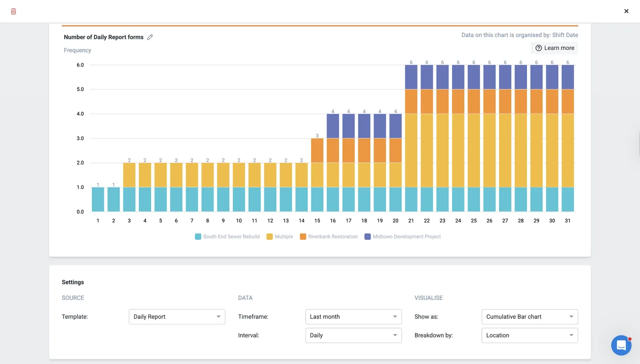Click the 'Data on this chart is organised by' text

coord(519,35)
